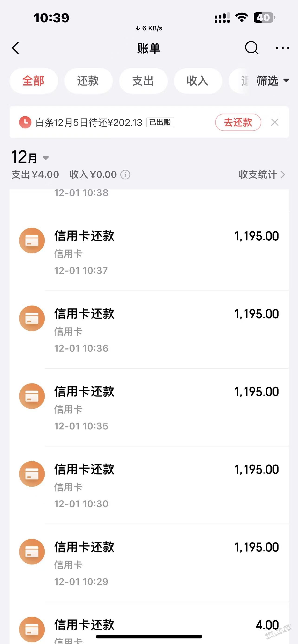Tap the back arrow icon
The width and height of the screenshot is (298, 644).
coord(16,48)
